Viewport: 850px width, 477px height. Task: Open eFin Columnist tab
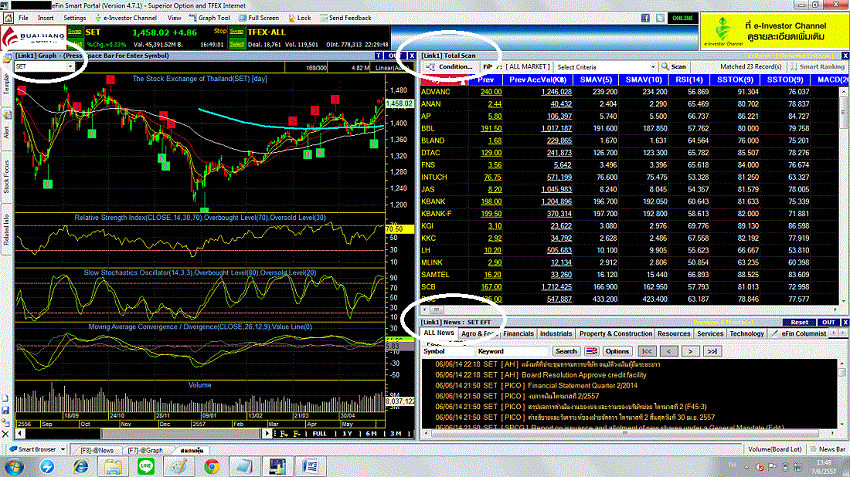tap(799, 334)
